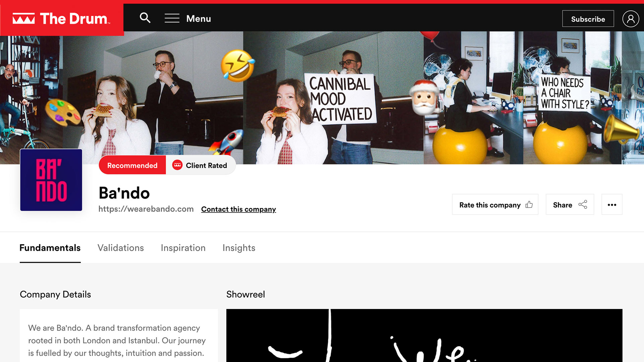The width and height of the screenshot is (644, 362).
Task: Play the Showreel video
Action: [x=424, y=335]
